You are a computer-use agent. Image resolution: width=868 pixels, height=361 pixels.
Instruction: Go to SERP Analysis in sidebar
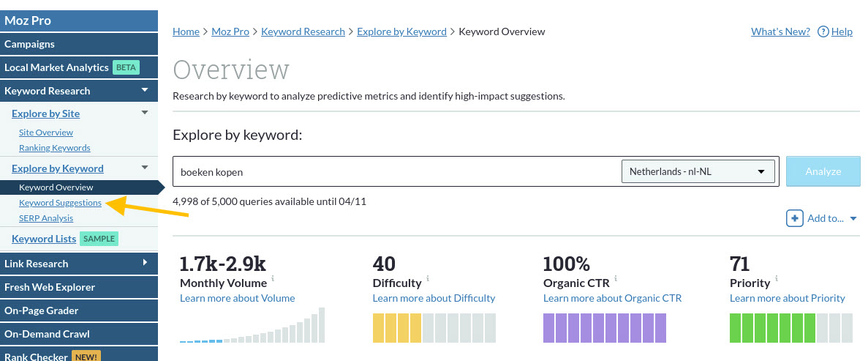point(45,218)
